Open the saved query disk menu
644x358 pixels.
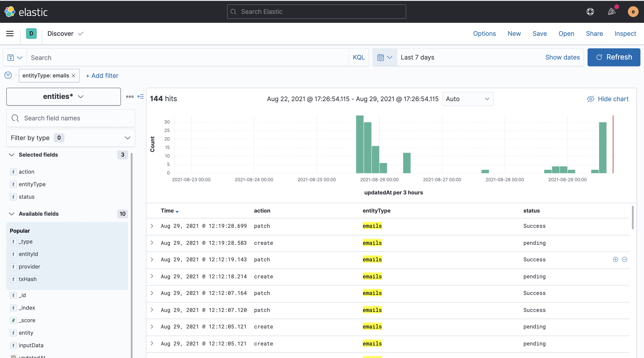(x=15, y=58)
